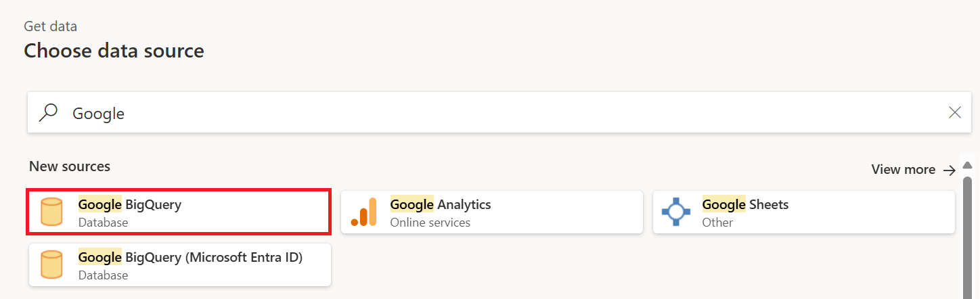The image size is (980, 299).
Task: Click the BigQuery Microsoft Entra ID cylinder icon
Action: click(x=52, y=264)
